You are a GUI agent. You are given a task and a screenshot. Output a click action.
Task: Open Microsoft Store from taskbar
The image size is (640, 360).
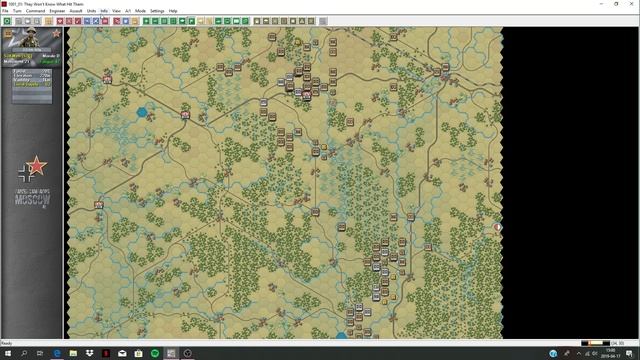point(138,353)
